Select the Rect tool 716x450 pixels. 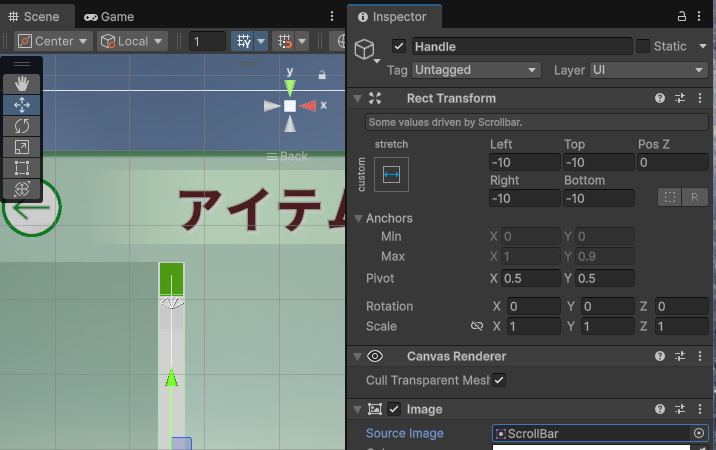click(x=22, y=168)
